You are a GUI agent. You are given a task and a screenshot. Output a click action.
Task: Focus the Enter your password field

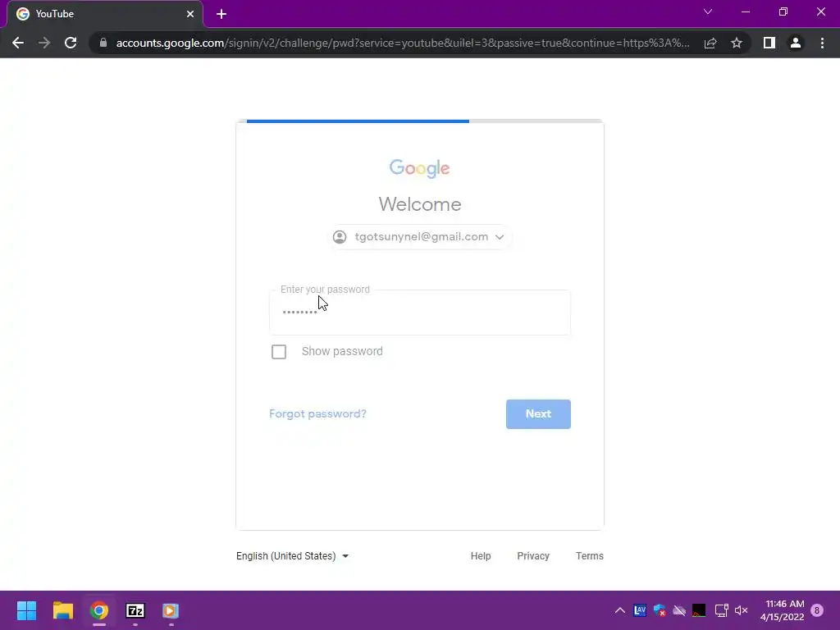click(420, 313)
